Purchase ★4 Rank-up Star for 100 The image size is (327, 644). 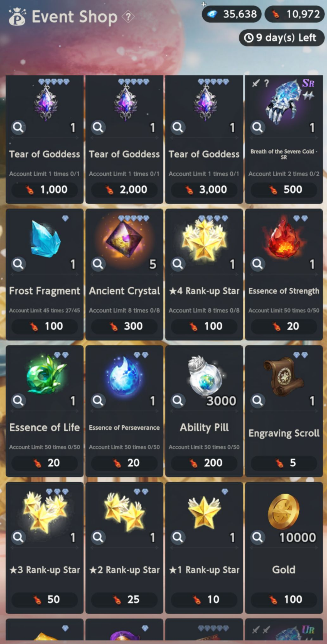204,326
